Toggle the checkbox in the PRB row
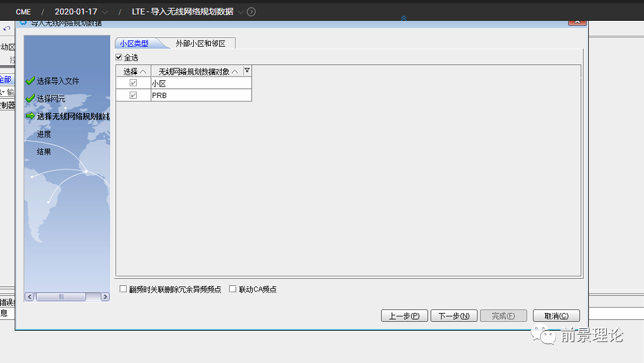 pyautogui.click(x=133, y=95)
